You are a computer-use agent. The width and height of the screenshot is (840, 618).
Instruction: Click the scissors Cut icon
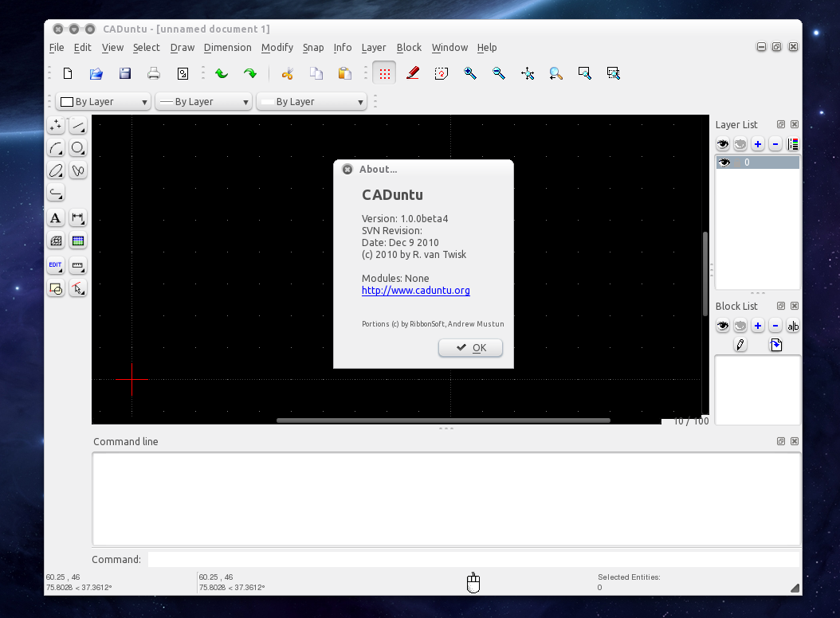[x=288, y=74]
